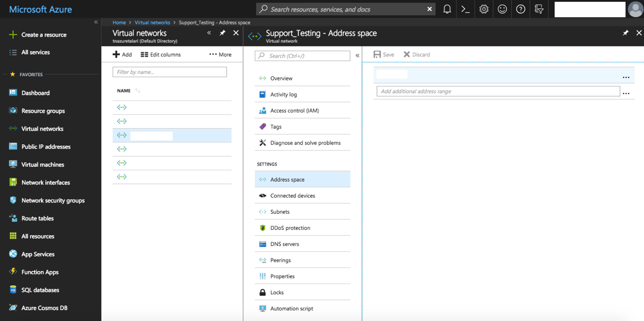This screenshot has width=644, height=321.
Task: Click the Add button in Virtual networks
Action: 122,54
